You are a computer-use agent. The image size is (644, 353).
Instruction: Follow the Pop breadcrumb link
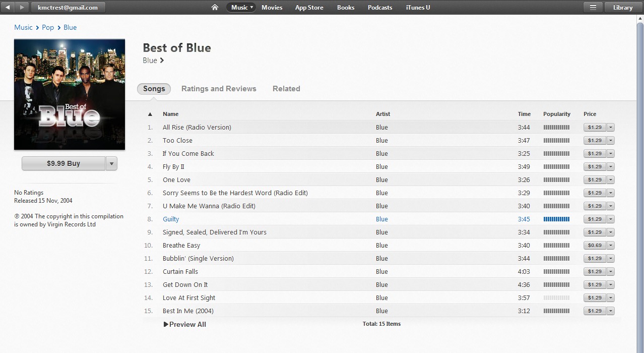48,28
